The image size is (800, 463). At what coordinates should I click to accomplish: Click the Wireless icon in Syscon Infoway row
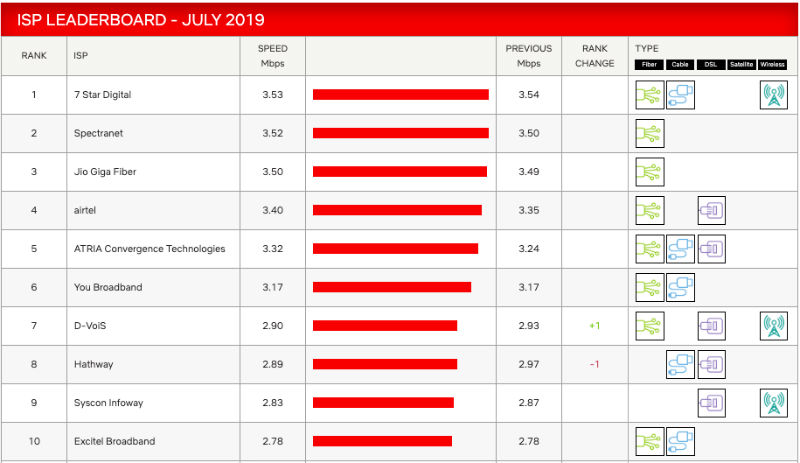773,403
